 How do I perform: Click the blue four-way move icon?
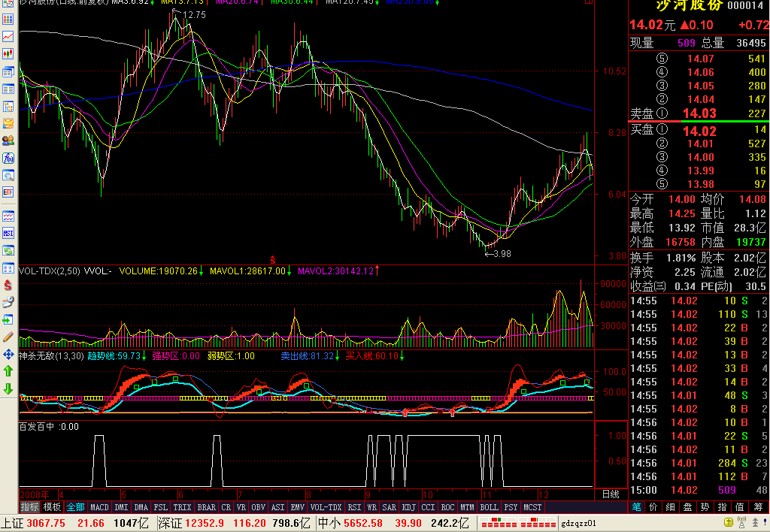point(8,355)
